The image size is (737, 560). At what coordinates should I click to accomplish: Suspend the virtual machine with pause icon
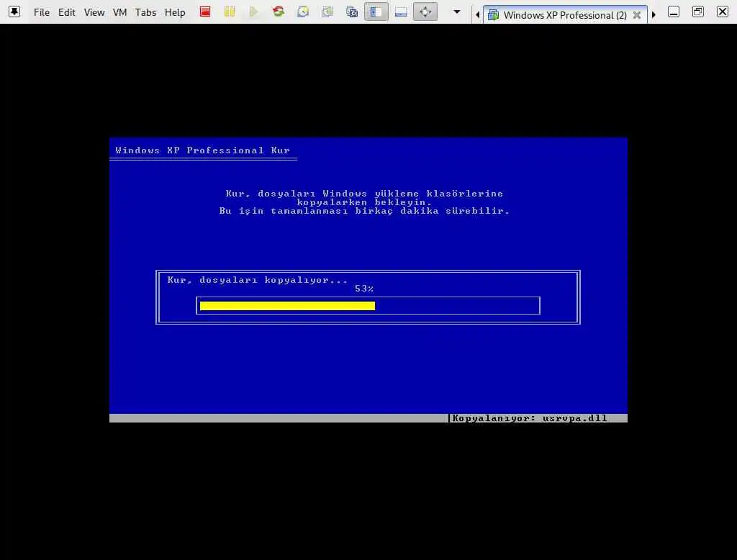[230, 12]
